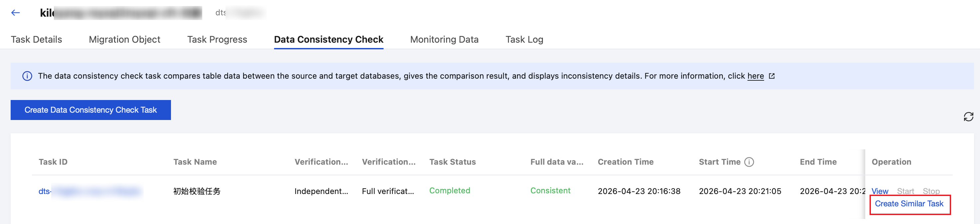This screenshot has width=980, height=224.
Task: Open the Task Log tab
Action: coord(524,40)
